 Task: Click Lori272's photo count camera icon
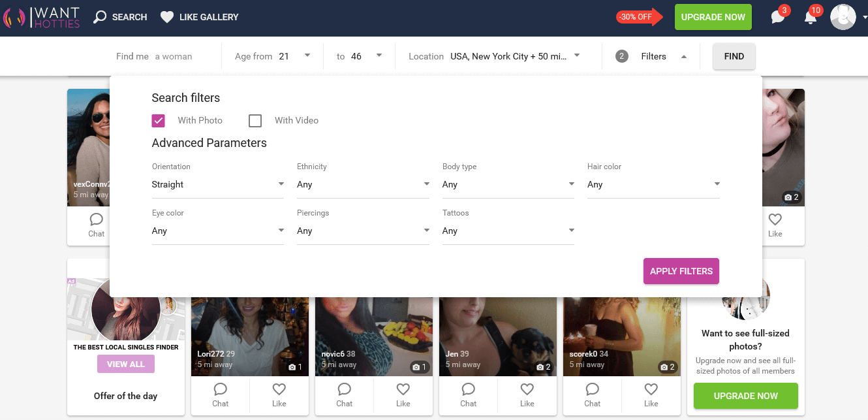(296, 367)
